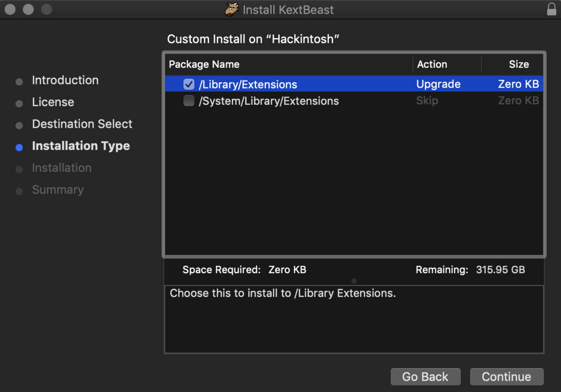Select the /Library/Extensions package name
This screenshot has width=561, height=392.
(248, 84)
